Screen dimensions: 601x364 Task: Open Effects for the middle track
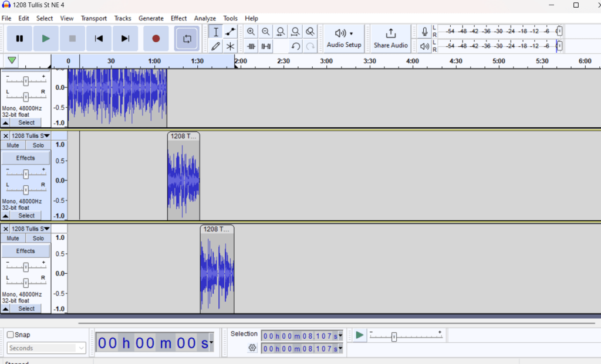click(x=25, y=158)
